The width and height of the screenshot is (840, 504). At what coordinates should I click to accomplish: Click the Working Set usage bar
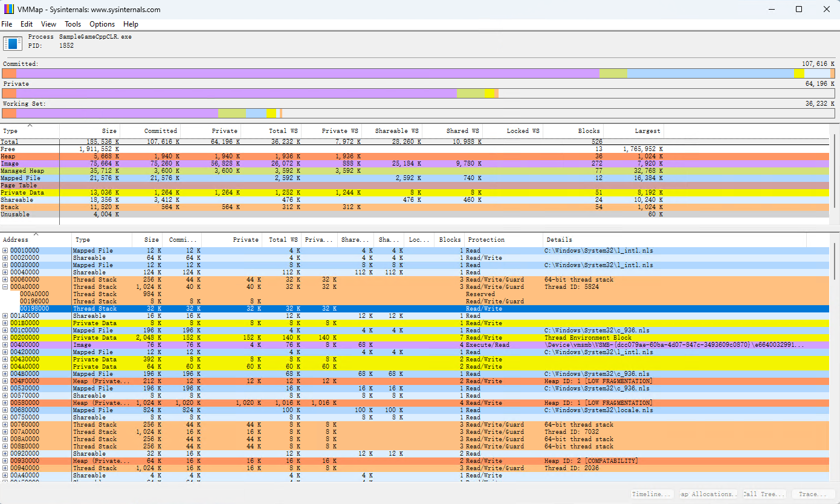[x=418, y=114]
